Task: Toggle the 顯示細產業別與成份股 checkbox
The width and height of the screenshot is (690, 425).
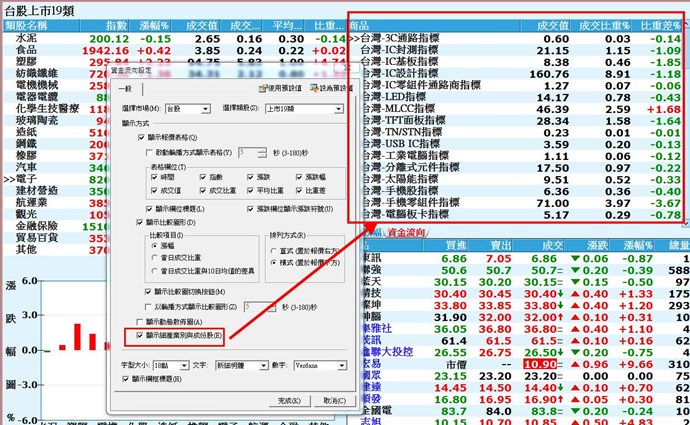Action: coord(139,335)
